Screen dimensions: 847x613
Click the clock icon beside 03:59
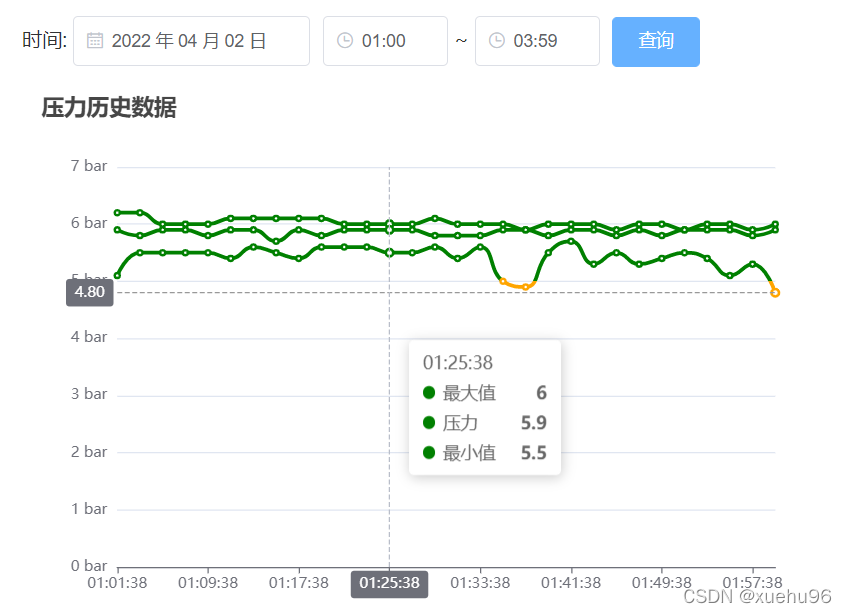tap(496, 41)
